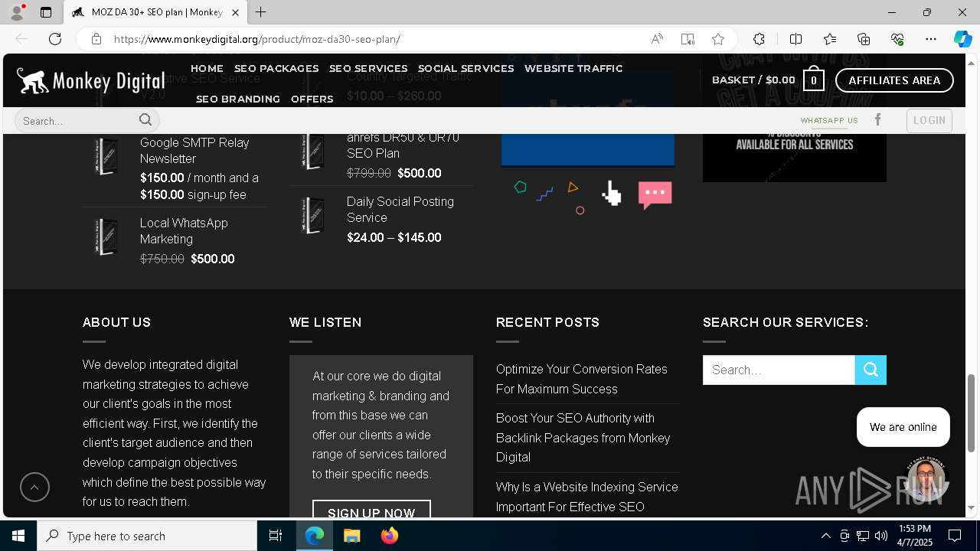Open Edge Settings and more menu
This screenshot has width=980, height=551.
pyautogui.click(x=931, y=39)
